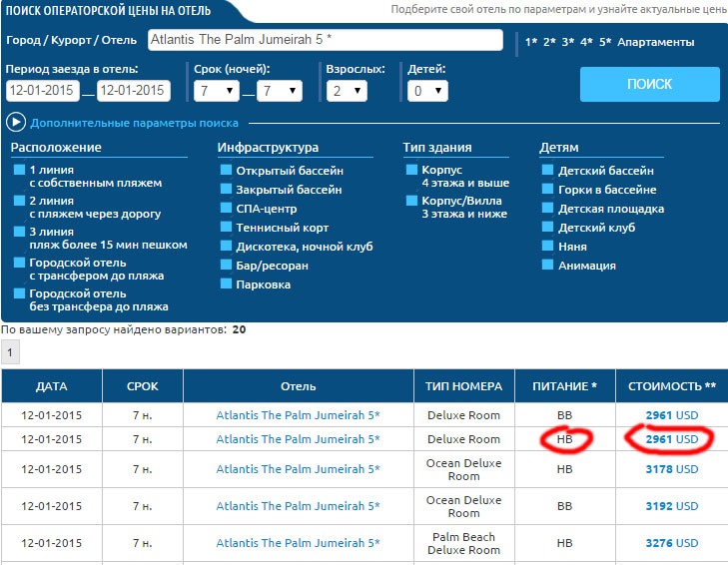Select the 5* star filter

605,42
